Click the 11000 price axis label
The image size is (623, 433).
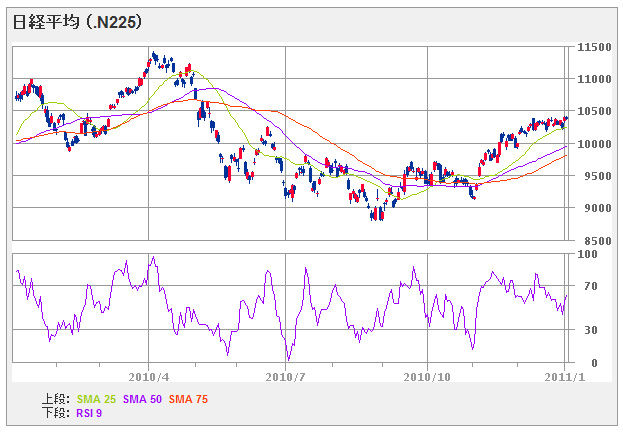(x=594, y=79)
